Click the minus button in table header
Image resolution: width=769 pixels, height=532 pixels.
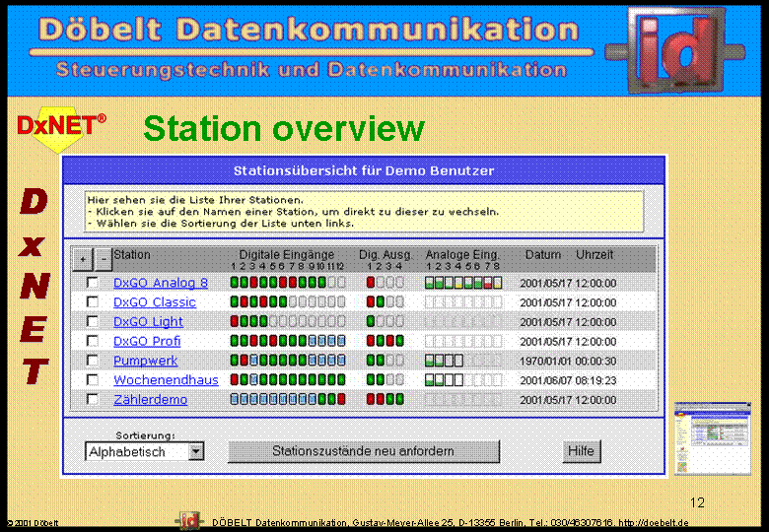pyautogui.click(x=103, y=260)
